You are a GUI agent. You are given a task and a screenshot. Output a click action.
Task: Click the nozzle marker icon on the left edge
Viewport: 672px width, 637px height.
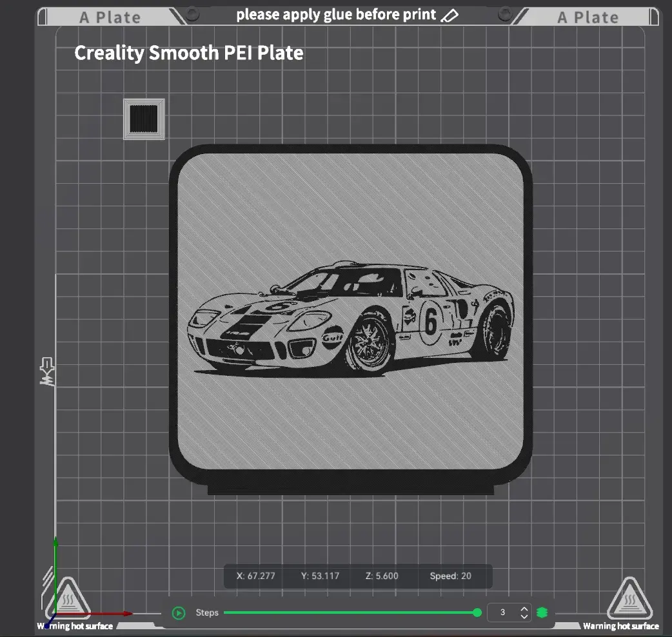click(x=47, y=371)
